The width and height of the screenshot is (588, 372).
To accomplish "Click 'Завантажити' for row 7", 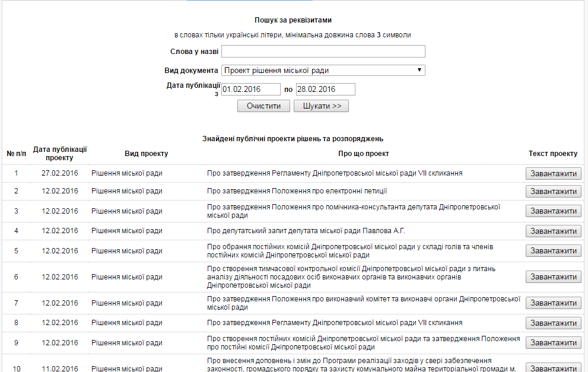I will (x=553, y=303).
